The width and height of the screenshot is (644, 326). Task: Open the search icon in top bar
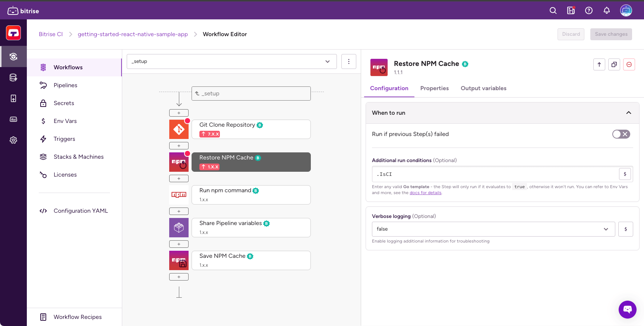553,11
